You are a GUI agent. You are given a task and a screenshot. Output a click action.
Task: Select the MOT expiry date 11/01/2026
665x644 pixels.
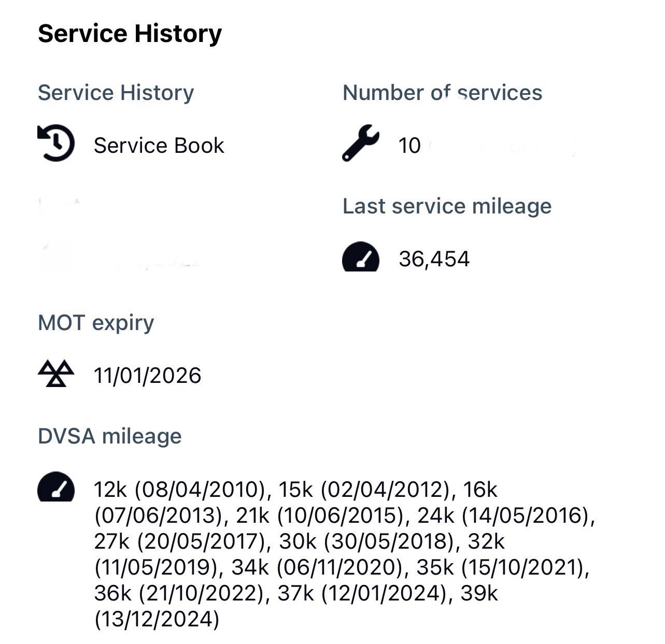tap(147, 376)
